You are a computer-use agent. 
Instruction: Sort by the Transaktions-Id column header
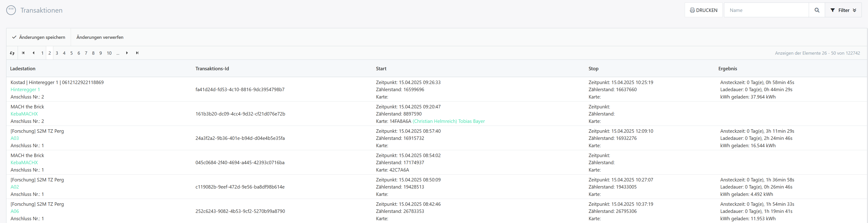pyautogui.click(x=212, y=68)
